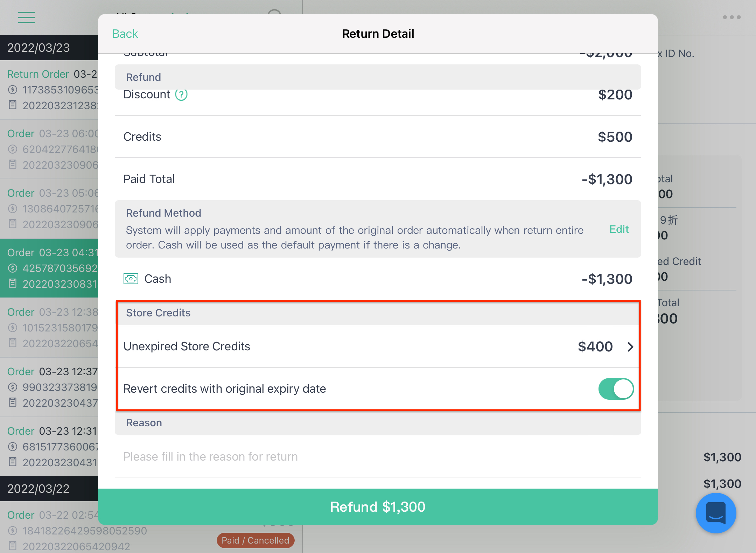The width and height of the screenshot is (756, 553).
Task: Click the Paid / Cancelled status badge
Action: click(255, 540)
